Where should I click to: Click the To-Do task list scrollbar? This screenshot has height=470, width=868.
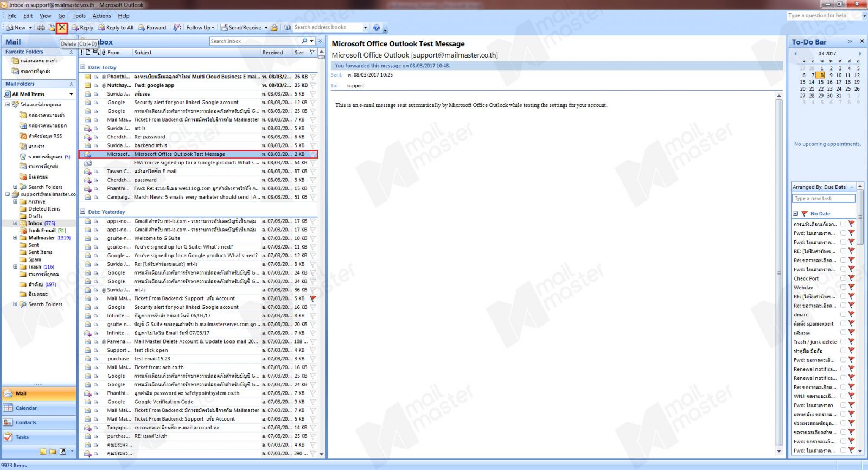(860, 318)
